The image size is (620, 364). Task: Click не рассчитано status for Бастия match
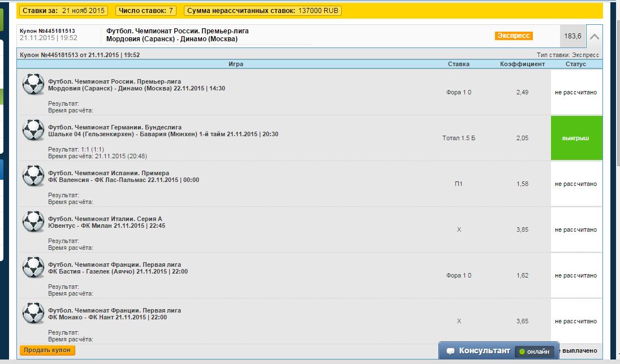tap(576, 276)
